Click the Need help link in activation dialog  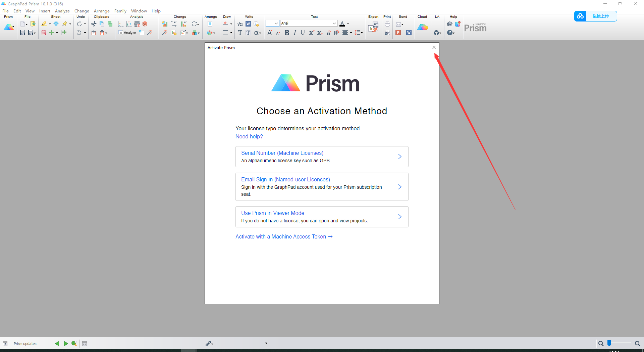(x=249, y=136)
